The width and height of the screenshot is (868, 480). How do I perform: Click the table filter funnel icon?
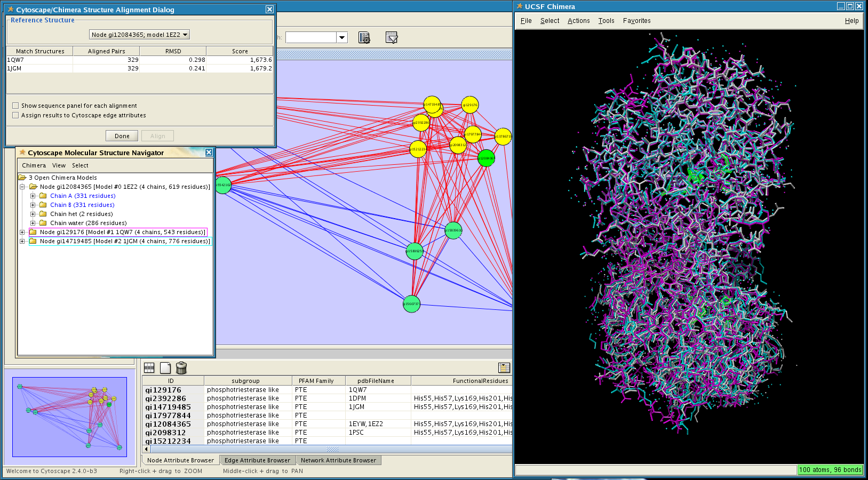click(392, 37)
